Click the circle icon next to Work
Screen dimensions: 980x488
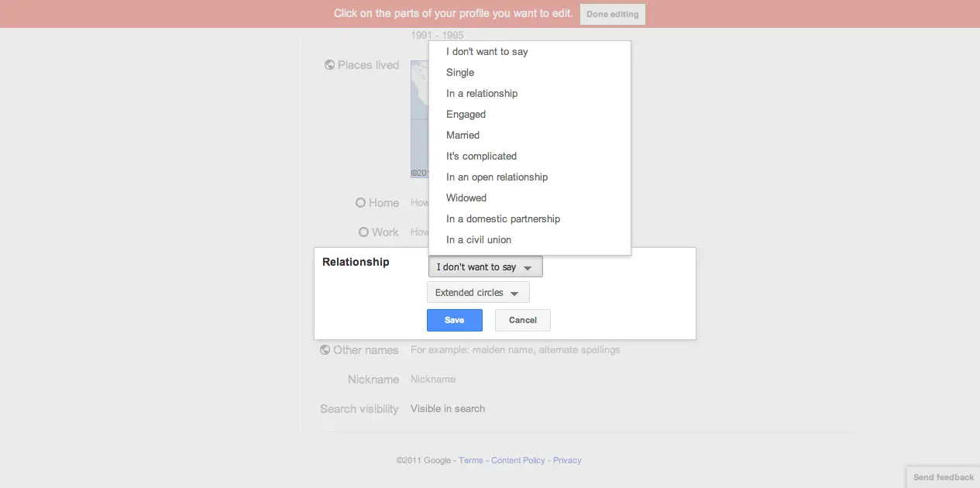click(363, 232)
